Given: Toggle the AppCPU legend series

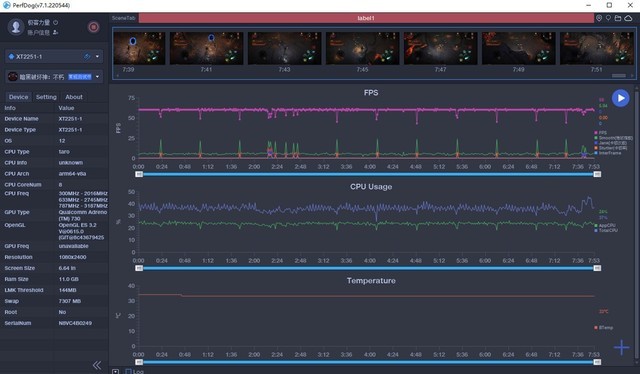Looking at the screenshot, I should point(605,225).
